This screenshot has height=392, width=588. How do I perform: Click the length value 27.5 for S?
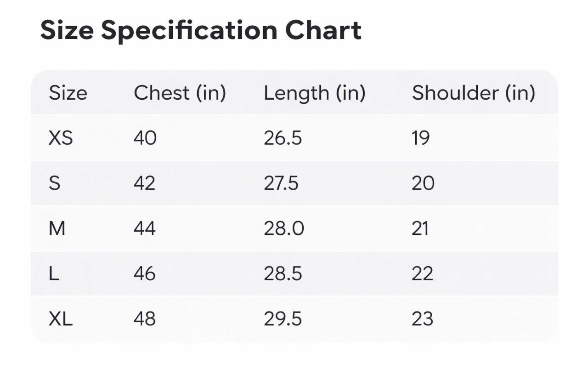281,183
